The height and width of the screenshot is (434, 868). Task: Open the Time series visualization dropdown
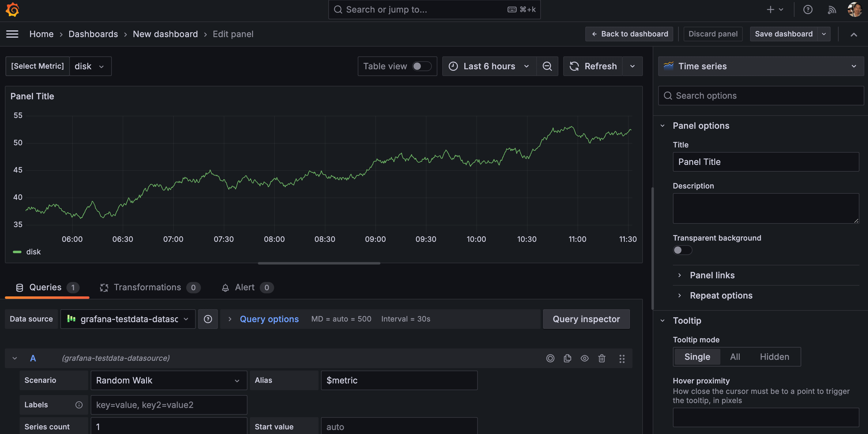coord(760,66)
